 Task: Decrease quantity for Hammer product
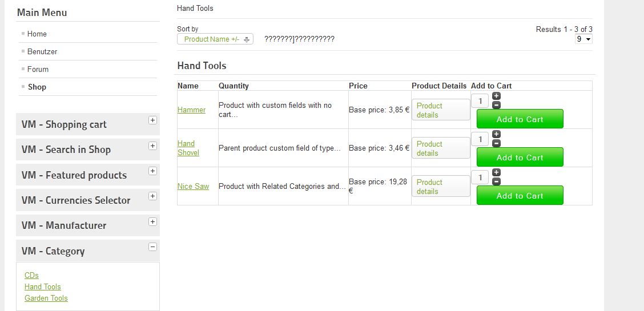tap(496, 105)
